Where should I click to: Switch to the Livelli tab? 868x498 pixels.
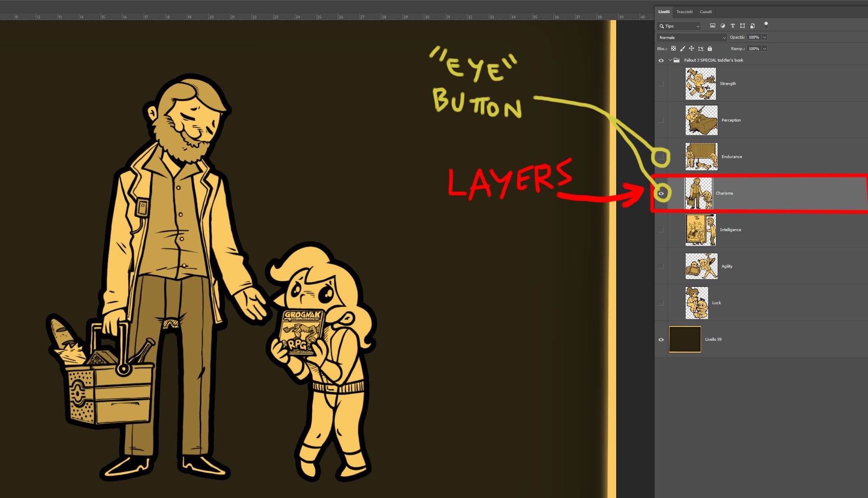(664, 11)
